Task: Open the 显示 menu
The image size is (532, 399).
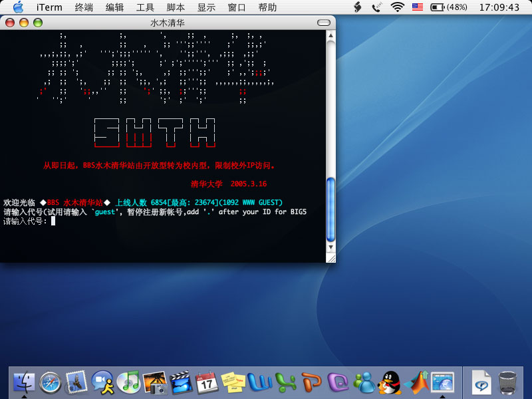Action: pyautogui.click(x=206, y=7)
